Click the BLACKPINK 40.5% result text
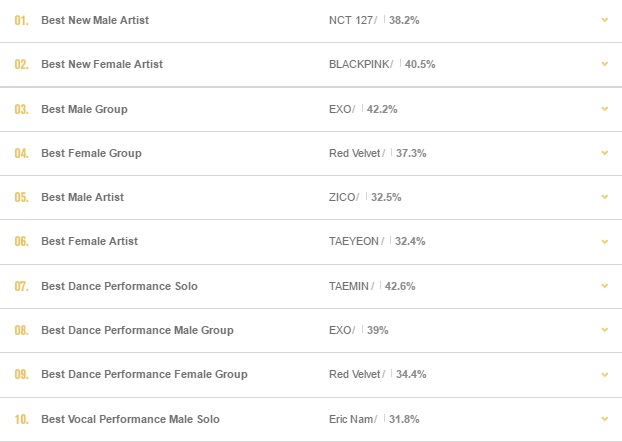 pos(382,64)
